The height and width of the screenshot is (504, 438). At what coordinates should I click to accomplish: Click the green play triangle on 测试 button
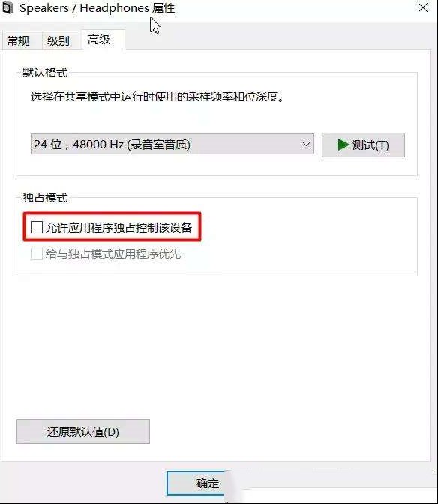coord(343,145)
